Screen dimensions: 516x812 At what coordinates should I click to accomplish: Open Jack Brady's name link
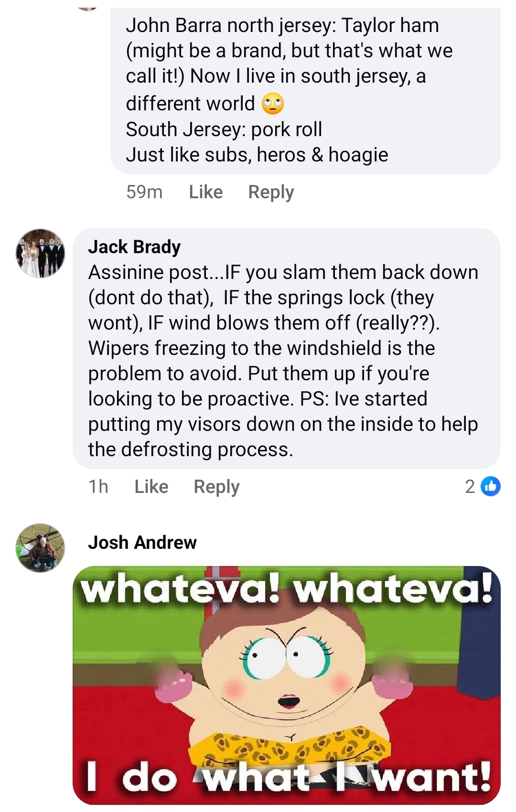(x=134, y=246)
